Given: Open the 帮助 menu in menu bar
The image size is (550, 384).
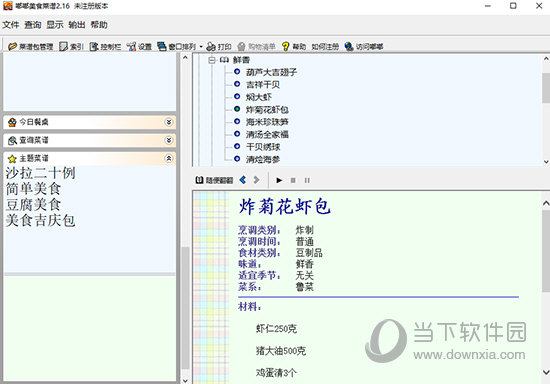Looking at the screenshot, I should click(x=99, y=25).
